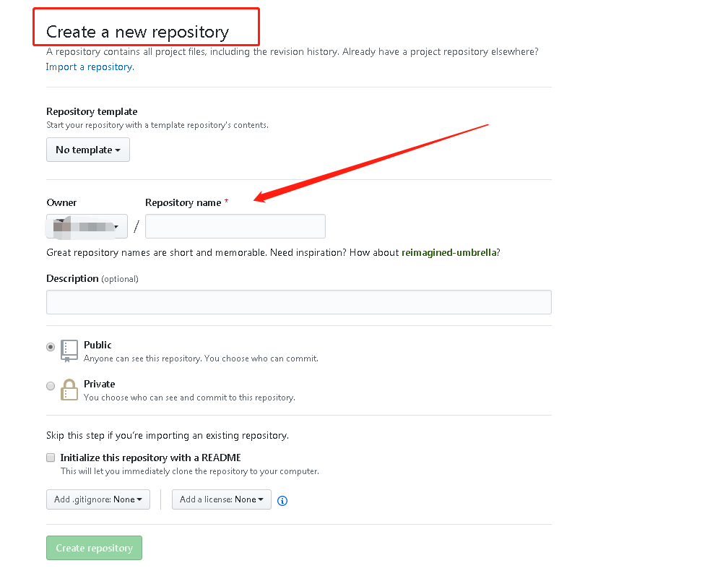Click the Public repository book icon
This screenshot has width=728, height=584.
tap(69, 351)
